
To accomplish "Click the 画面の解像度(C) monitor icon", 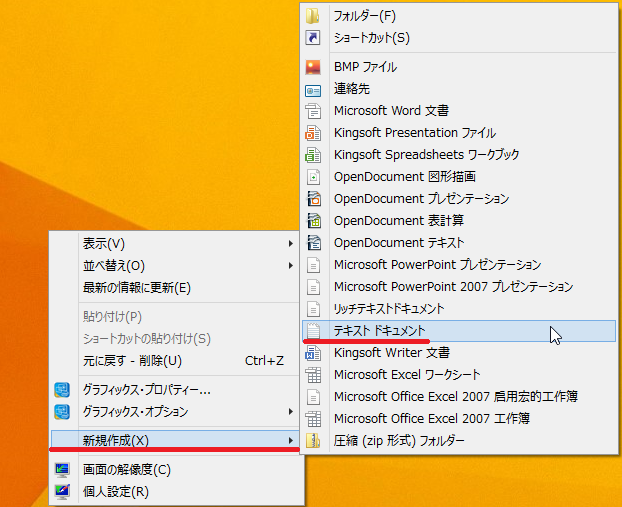I will coord(62,470).
